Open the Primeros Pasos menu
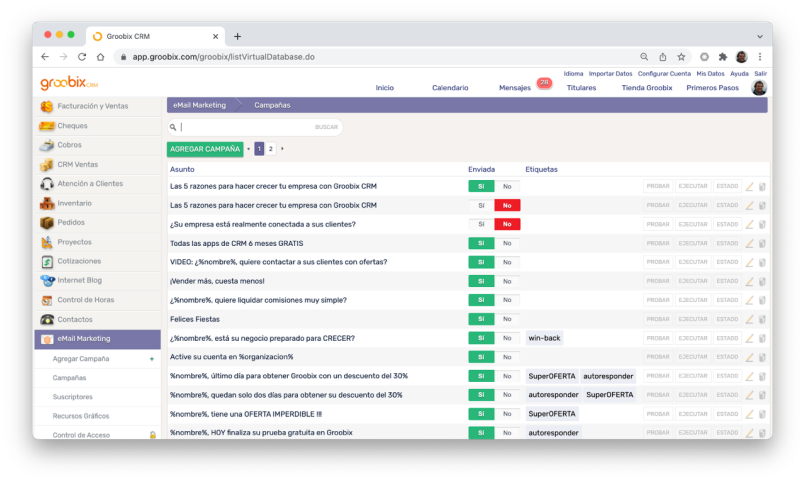The image size is (805, 482). pos(713,88)
